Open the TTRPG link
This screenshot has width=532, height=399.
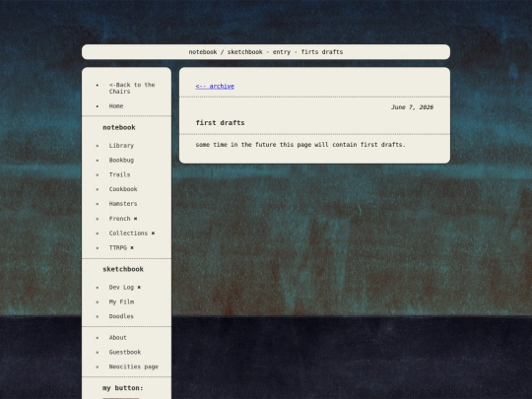[118, 247]
